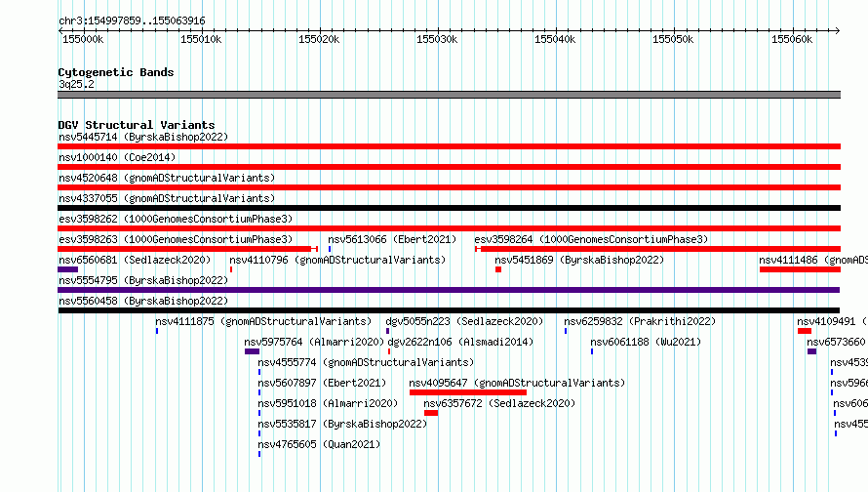Image resolution: width=868 pixels, height=492 pixels.
Task: Click the red marker under nsv4110796
Action: pyautogui.click(x=231, y=269)
